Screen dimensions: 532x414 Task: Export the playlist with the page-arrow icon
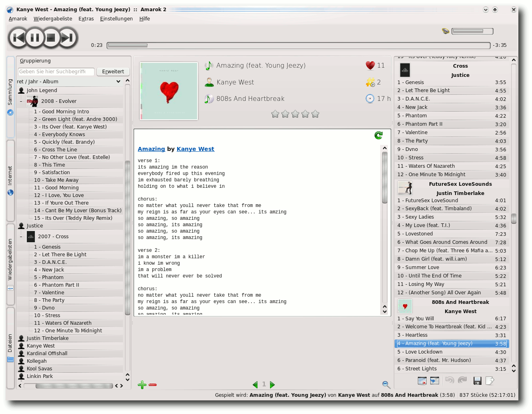pos(490,381)
